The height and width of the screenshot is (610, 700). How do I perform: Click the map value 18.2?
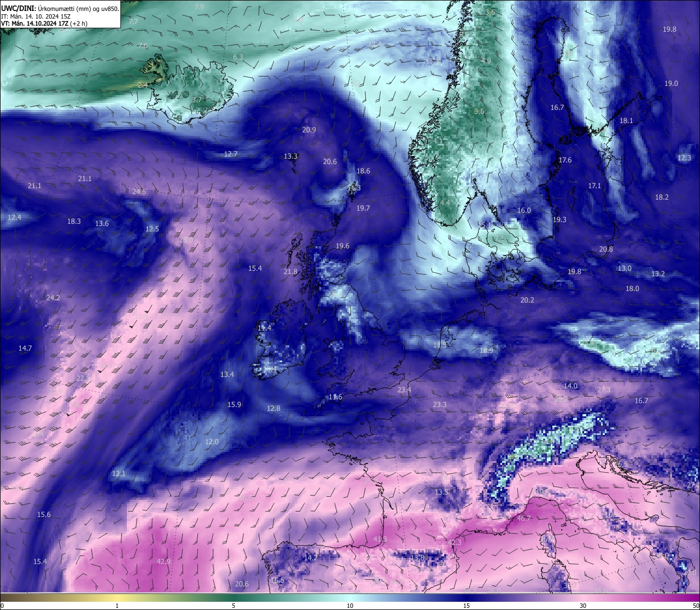pos(662,197)
